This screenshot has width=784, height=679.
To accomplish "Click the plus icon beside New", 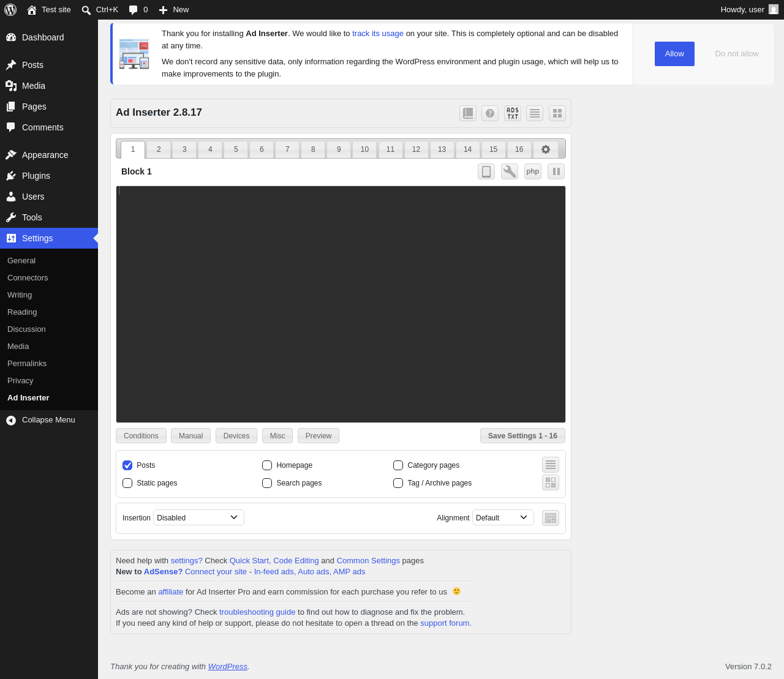I will point(163,10).
